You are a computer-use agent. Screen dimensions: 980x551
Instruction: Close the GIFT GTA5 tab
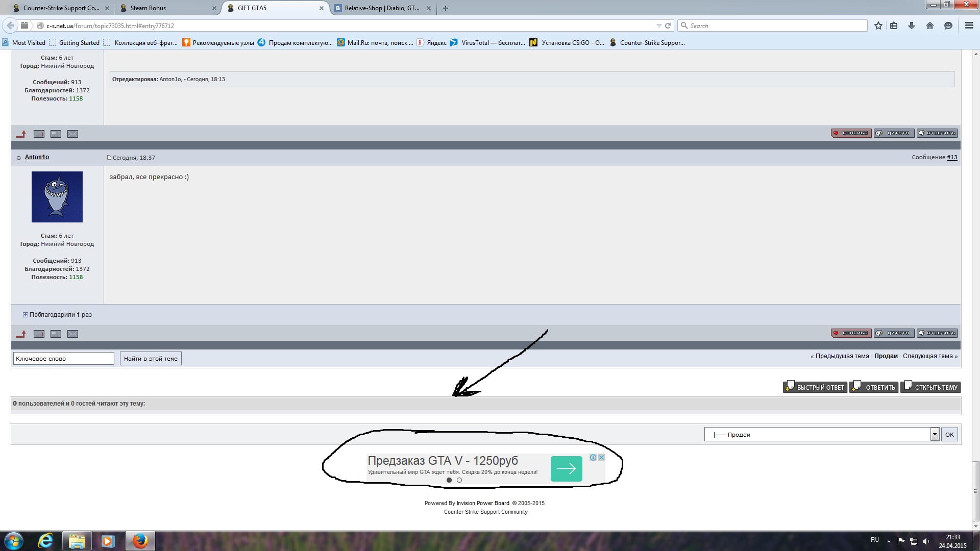322,8
